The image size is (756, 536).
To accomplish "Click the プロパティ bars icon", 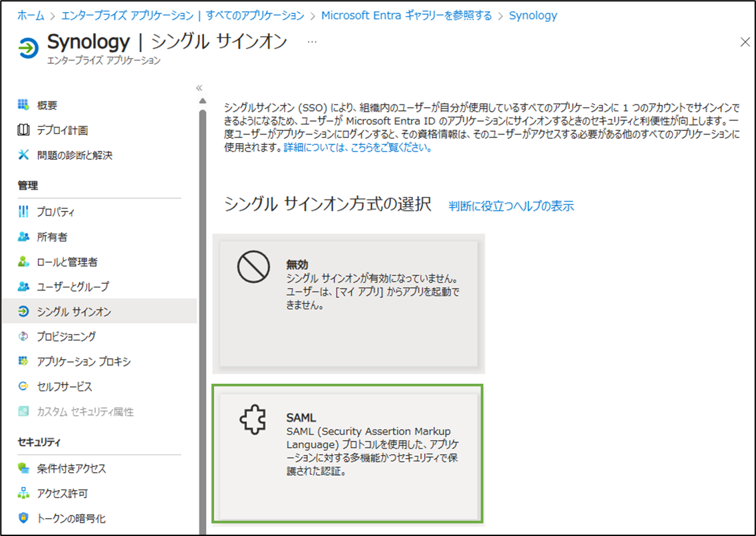I will pyautogui.click(x=23, y=211).
